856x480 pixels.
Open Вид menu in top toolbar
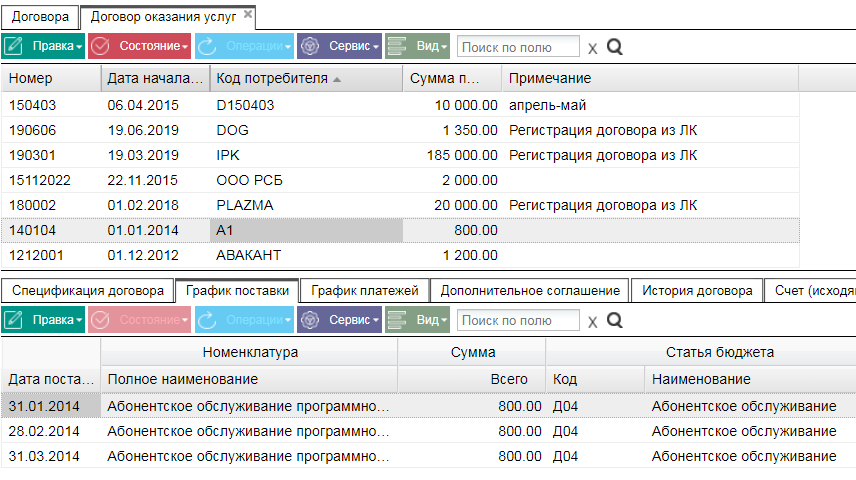tap(417, 46)
